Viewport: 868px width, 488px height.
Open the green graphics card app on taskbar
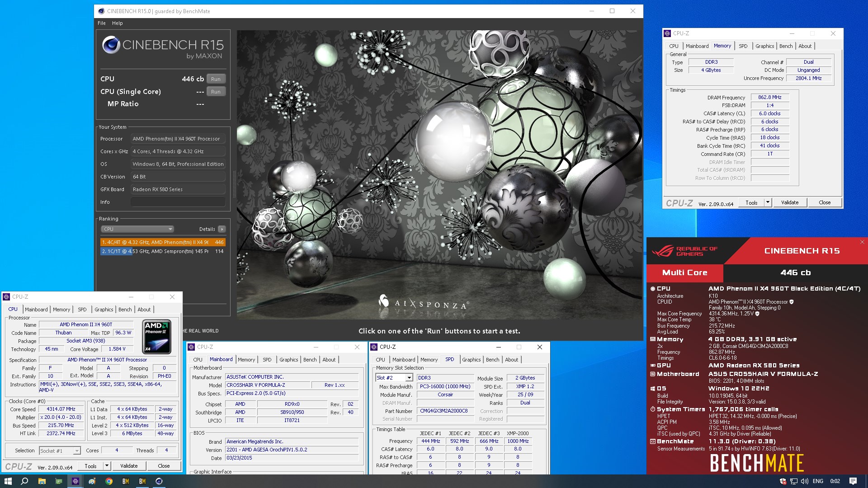[x=59, y=481]
